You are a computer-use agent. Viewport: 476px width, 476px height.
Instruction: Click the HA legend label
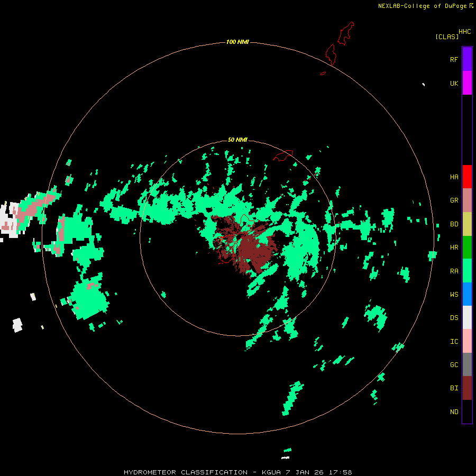(x=454, y=177)
